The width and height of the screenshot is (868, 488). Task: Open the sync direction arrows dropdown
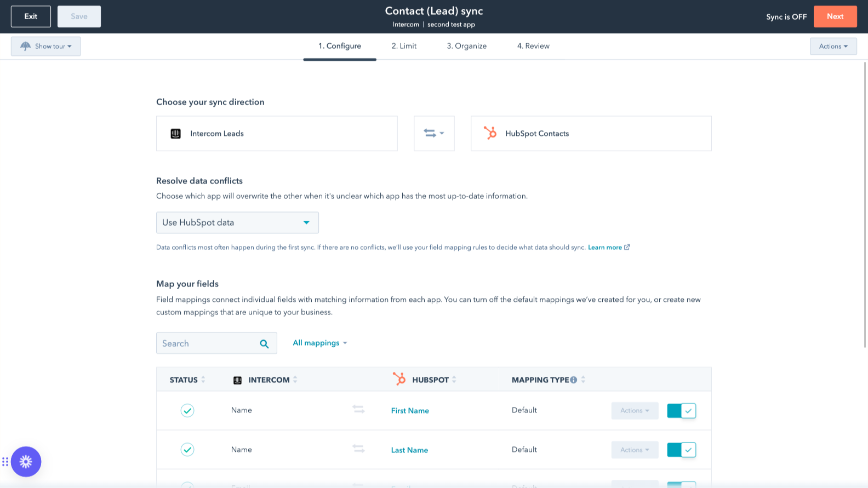click(x=434, y=133)
